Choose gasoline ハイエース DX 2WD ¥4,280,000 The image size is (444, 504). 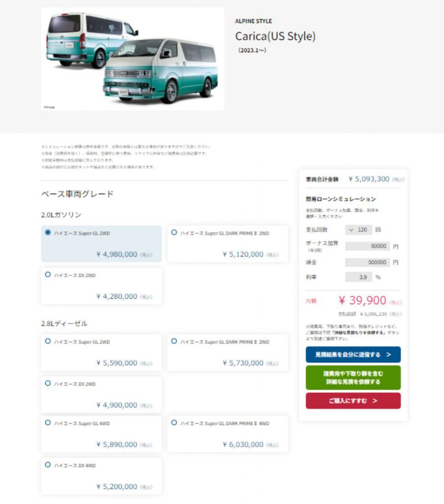click(x=101, y=286)
